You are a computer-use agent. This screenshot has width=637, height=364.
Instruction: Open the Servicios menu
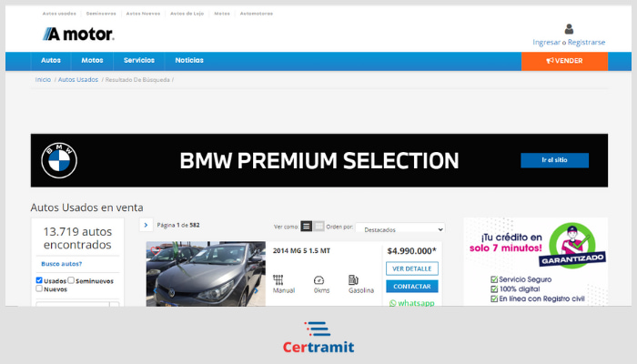(139, 61)
